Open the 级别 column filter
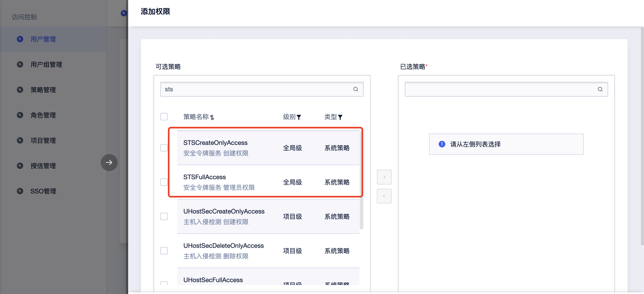Image resolution: width=644 pixels, height=294 pixels. (x=299, y=117)
